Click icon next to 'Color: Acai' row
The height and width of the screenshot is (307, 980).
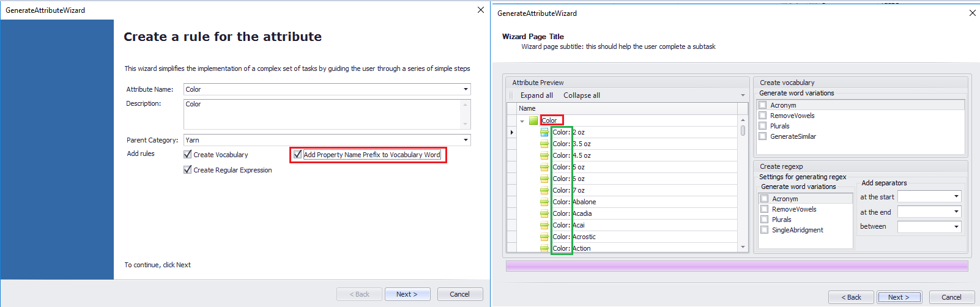pos(544,225)
